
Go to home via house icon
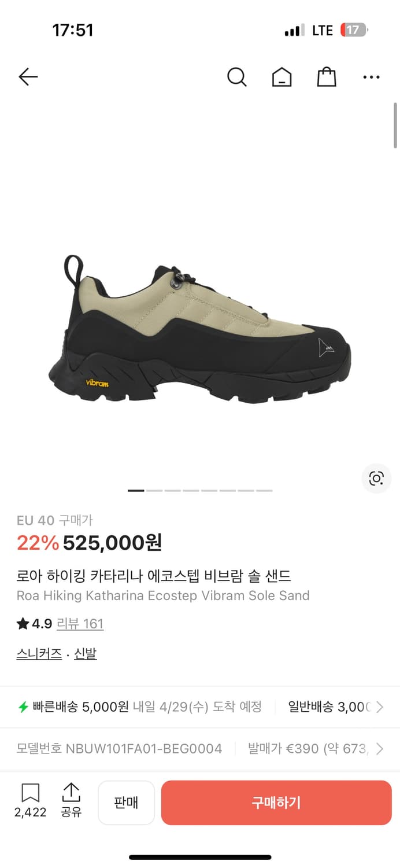pos(282,76)
